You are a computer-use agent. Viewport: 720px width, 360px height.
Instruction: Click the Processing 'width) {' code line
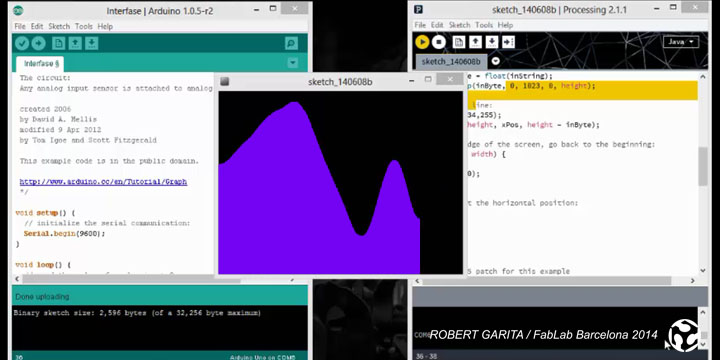pos(488,154)
